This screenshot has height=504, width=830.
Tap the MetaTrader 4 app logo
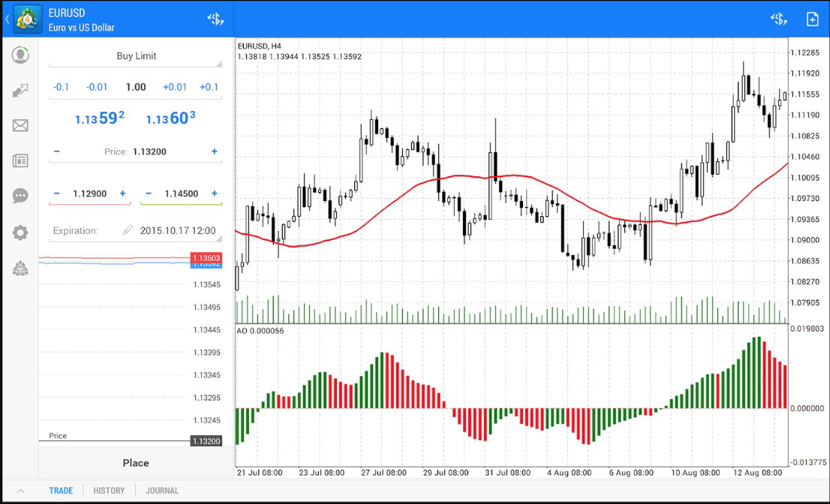coord(27,19)
